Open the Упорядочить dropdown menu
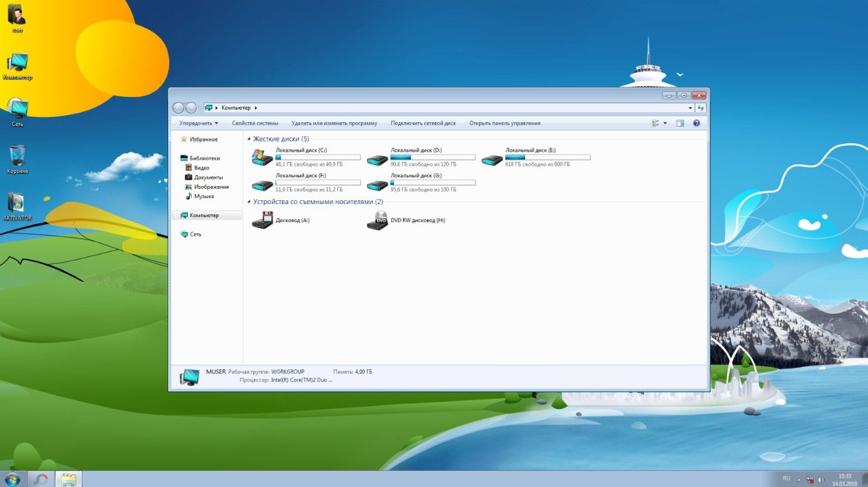The height and width of the screenshot is (487, 868). 199,123
